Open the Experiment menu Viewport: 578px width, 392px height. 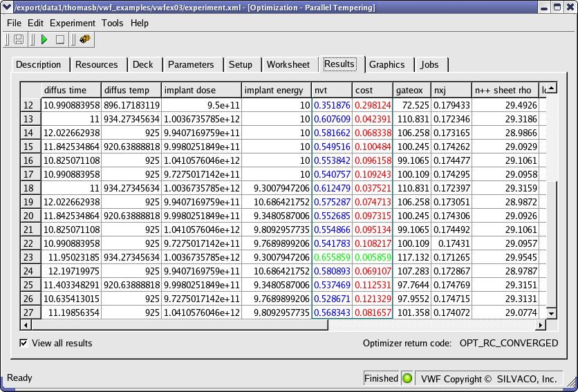click(x=72, y=23)
